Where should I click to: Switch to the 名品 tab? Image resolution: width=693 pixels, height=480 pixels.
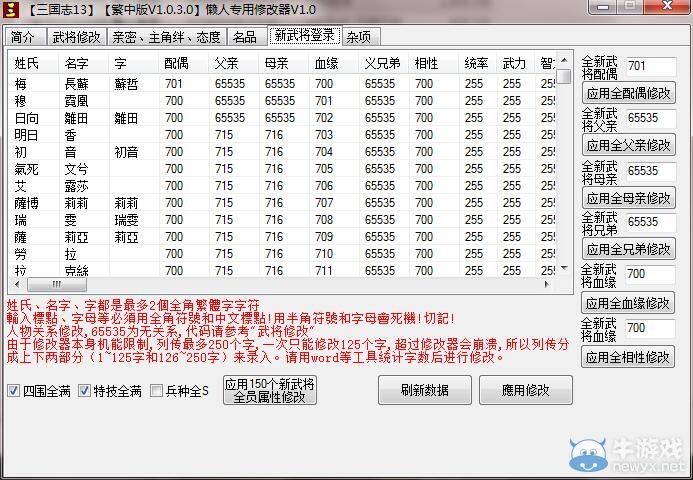click(245, 37)
